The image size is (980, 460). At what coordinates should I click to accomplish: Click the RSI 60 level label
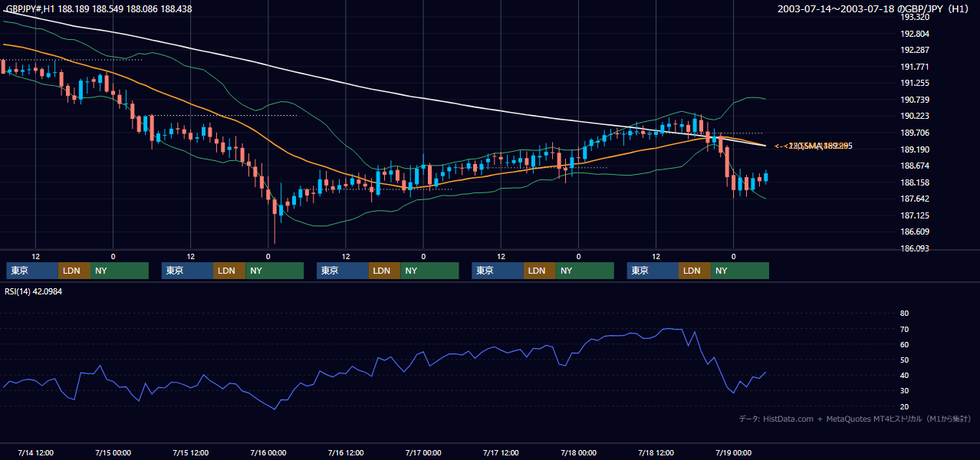pyautogui.click(x=904, y=344)
